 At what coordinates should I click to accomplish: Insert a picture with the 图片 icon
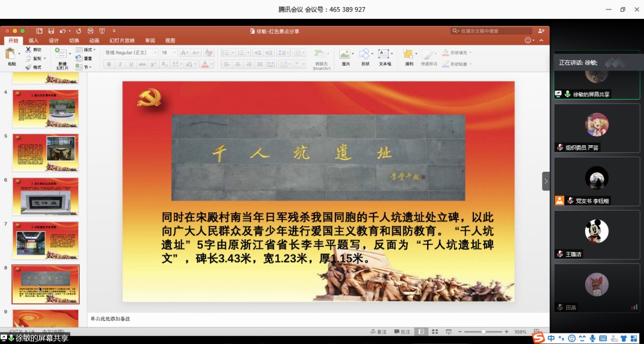coord(345,54)
